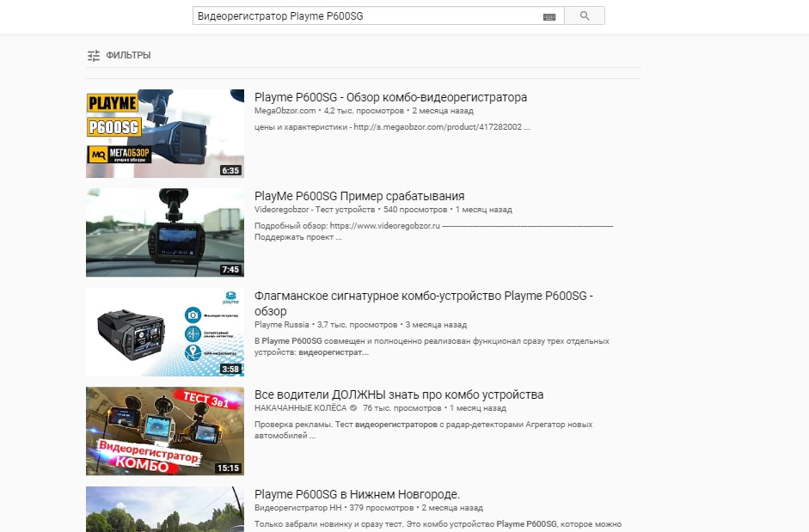Open НАКАЧАННЫЕ КОЛЁСА channel link
The width and height of the screenshot is (809, 532).
click(x=300, y=408)
